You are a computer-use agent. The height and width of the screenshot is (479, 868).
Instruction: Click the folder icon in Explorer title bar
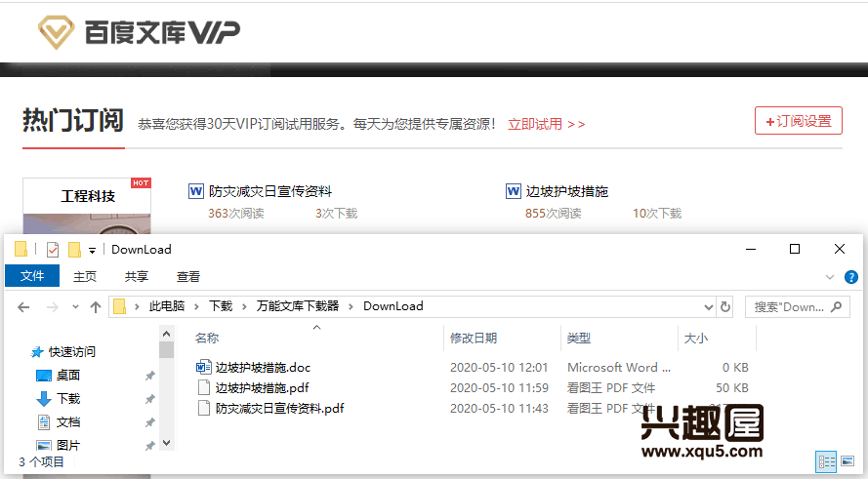[x=21, y=250]
